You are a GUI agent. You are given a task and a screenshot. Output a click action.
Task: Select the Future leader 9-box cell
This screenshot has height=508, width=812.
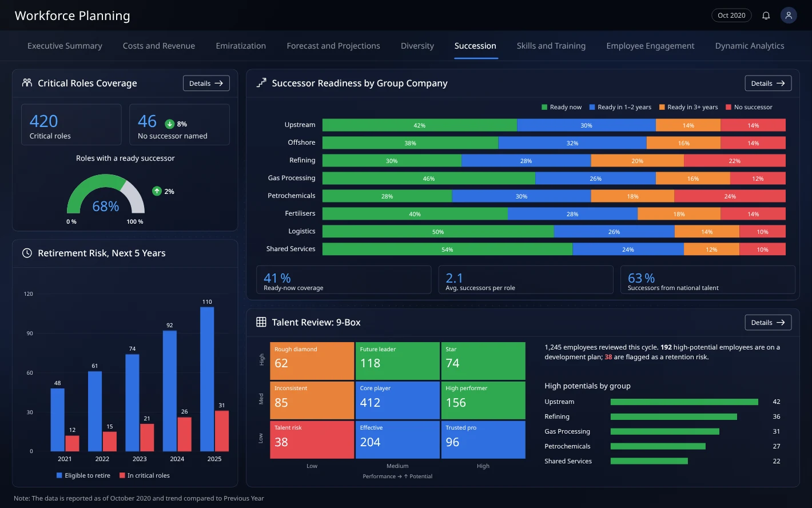click(x=397, y=360)
